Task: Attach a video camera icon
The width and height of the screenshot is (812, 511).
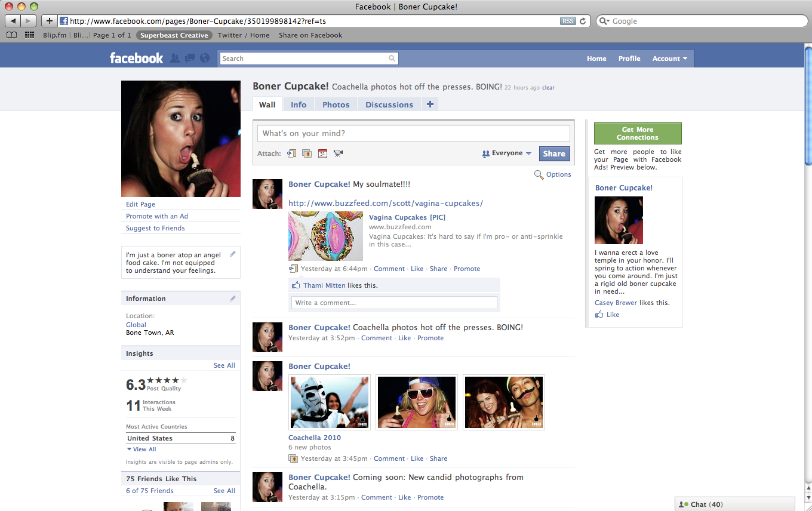Action: point(338,153)
